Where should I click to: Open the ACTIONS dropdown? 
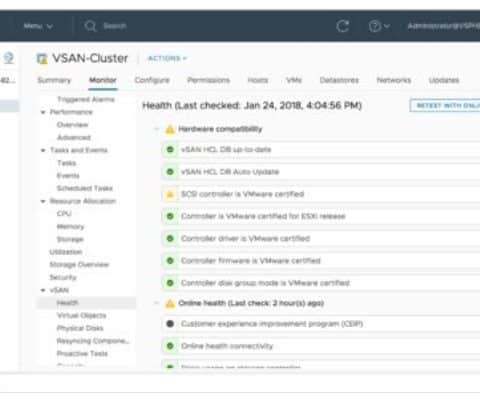pos(167,58)
